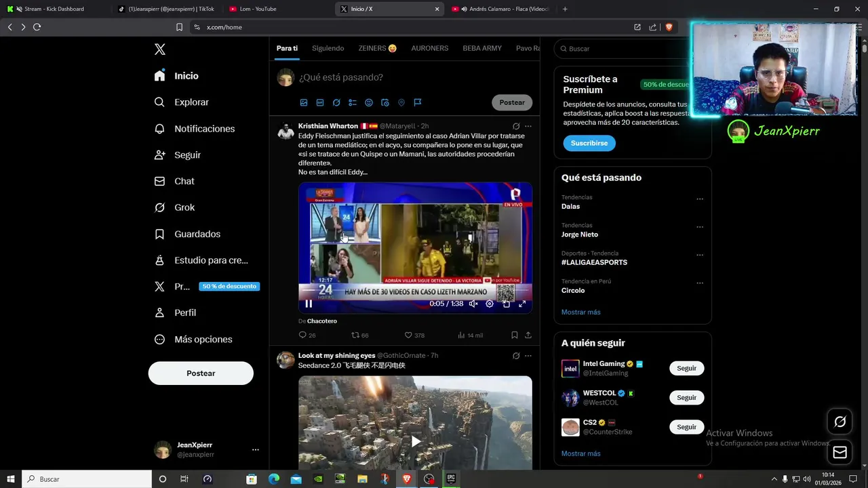Like Kristhian Wharton's post (378)
The image size is (868, 488).
pyautogui.click(x=414, y=335)
